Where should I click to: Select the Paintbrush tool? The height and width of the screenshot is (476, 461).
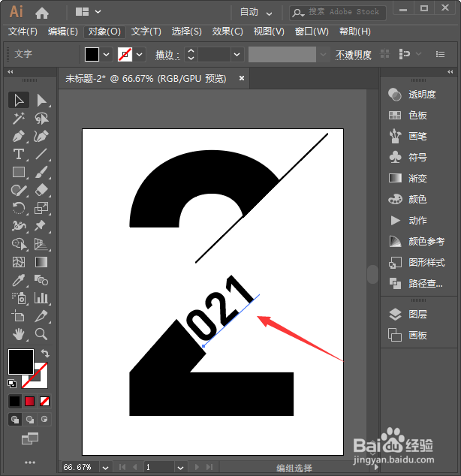(x=41, y=172)
